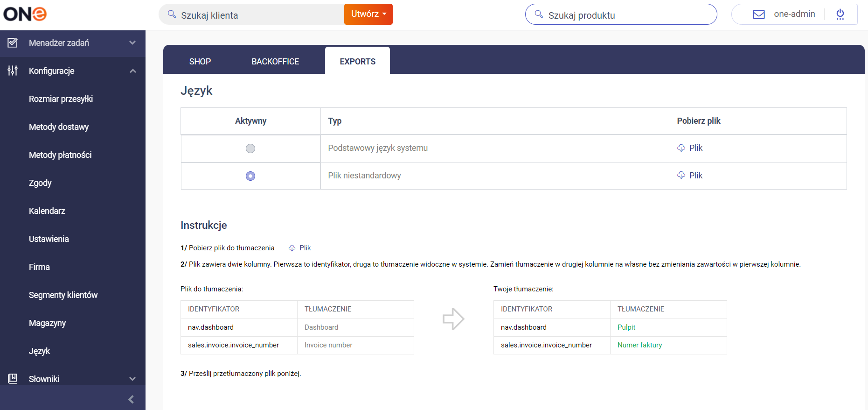Open Metody płatności menu item

60,155
